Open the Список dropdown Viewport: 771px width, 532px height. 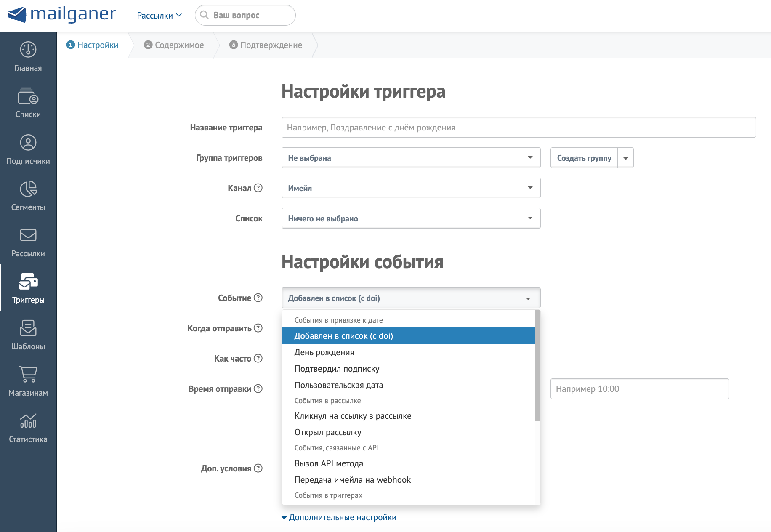pyautogui.click(x=411, y=218)
